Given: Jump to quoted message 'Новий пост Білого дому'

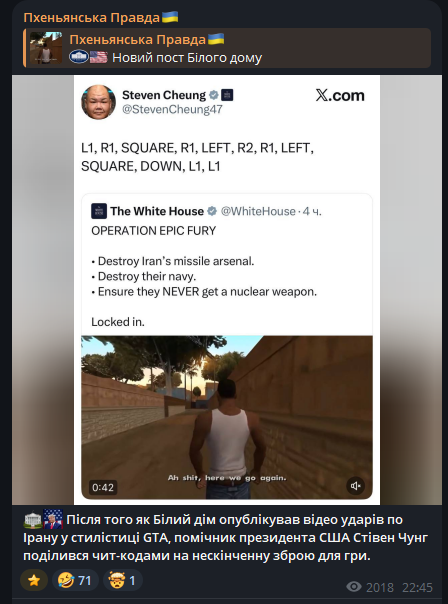Looking at the screenshot, I should (x=227, y=48).
